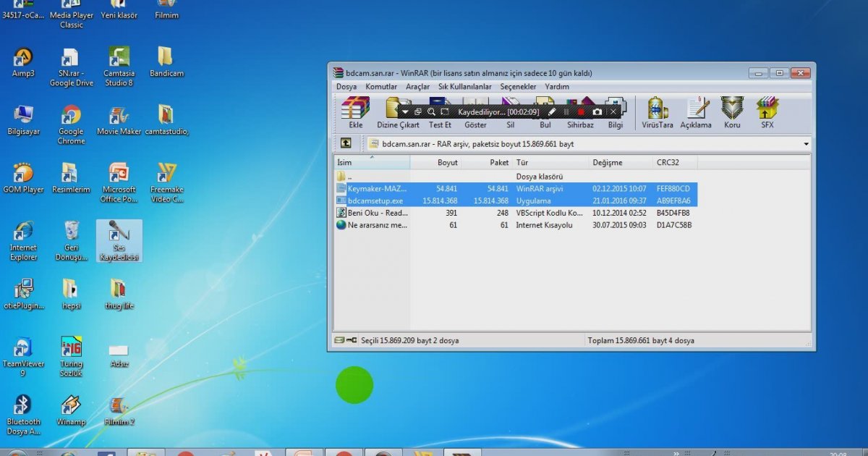This screenshot has height=456, width=868.
Task: Select the camtastudio archive on the desktop
Action: coord(166,121)
